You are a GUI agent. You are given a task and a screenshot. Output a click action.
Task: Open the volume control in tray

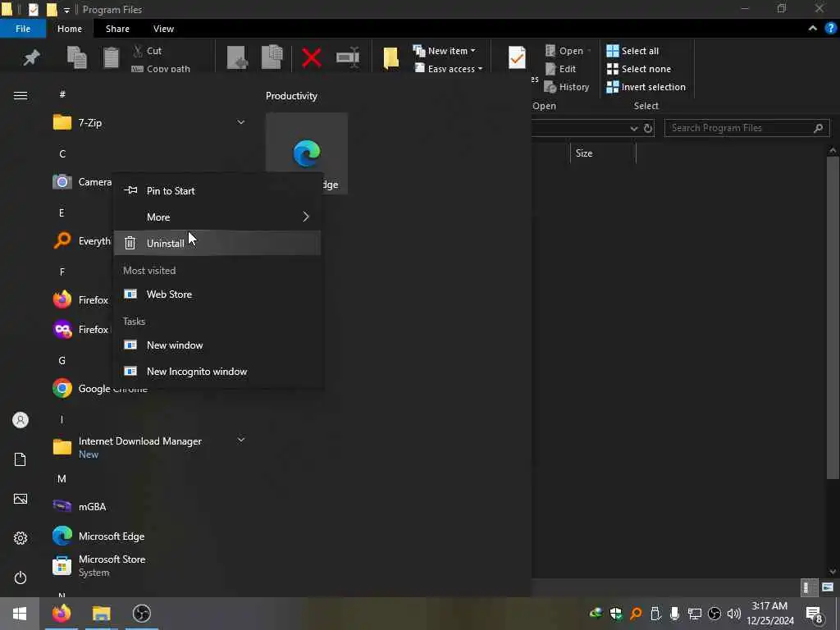734,614
